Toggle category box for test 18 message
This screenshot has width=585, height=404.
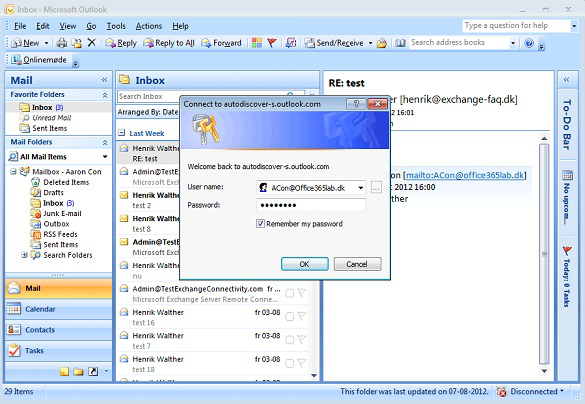[290, 363]
